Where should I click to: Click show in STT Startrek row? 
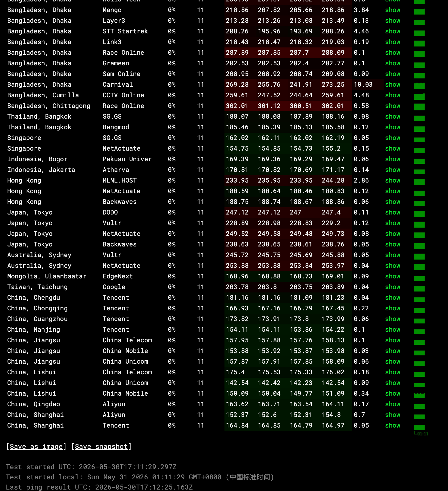pyautogui.click(x=393, y=31)
